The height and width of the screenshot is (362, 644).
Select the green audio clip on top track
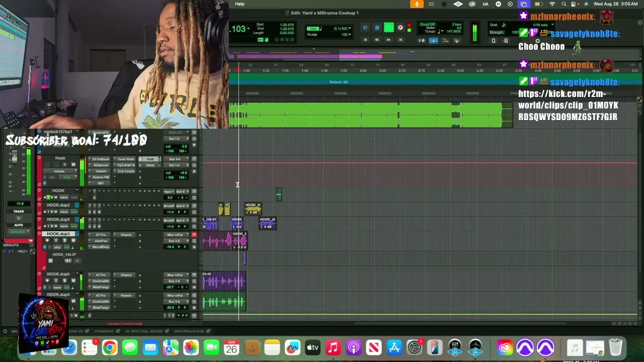(x=371, y=115)
